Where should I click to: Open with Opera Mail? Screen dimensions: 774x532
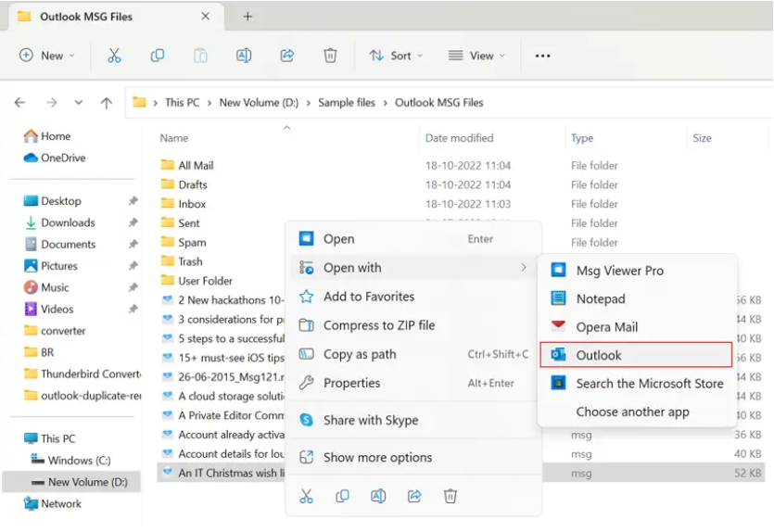coord(636,326)
